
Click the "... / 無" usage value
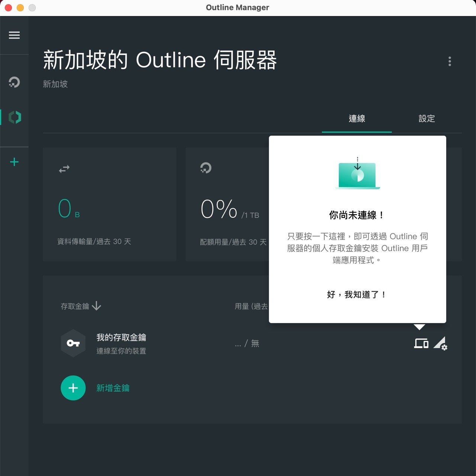[247, 343]
